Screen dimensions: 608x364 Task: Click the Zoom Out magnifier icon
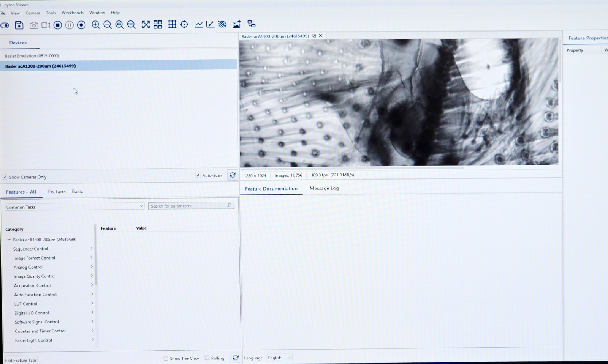pos(108,25)
